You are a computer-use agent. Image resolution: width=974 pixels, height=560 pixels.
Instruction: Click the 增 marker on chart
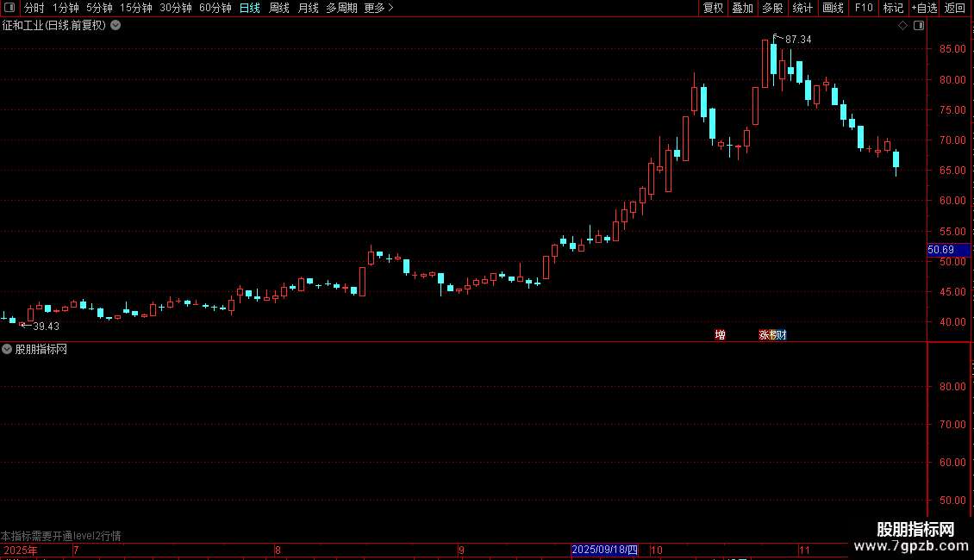click(720, 334)
